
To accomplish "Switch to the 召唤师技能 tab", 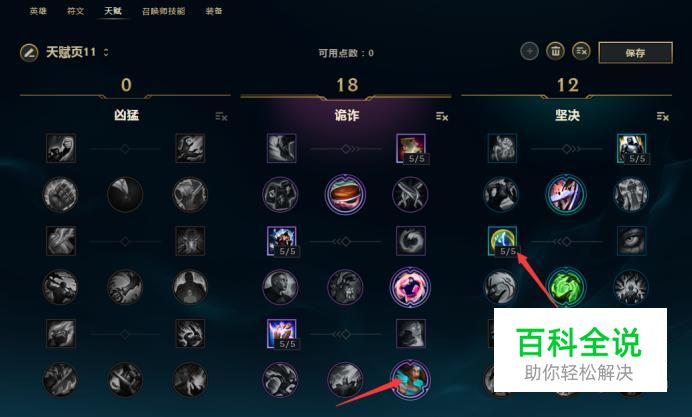I will pos(163,11).
